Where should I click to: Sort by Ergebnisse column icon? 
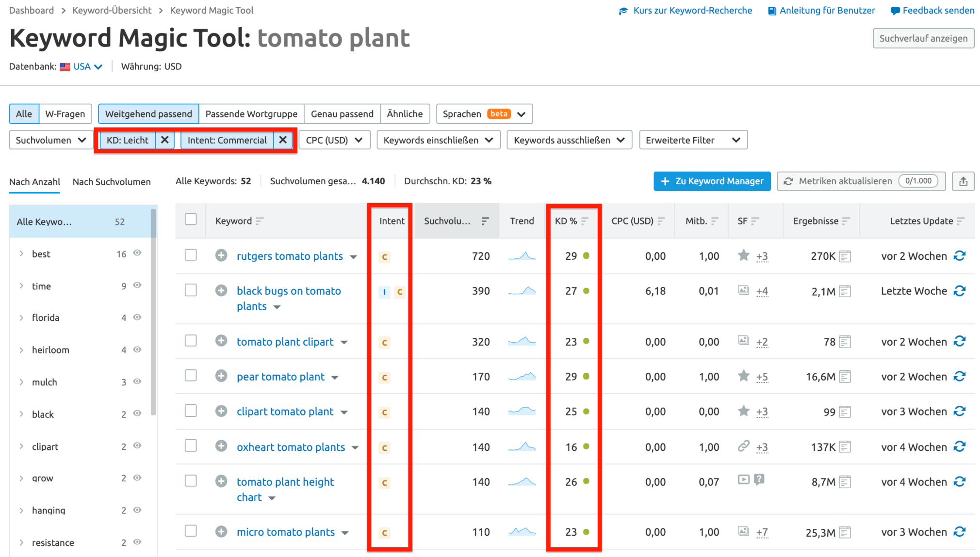847,221
